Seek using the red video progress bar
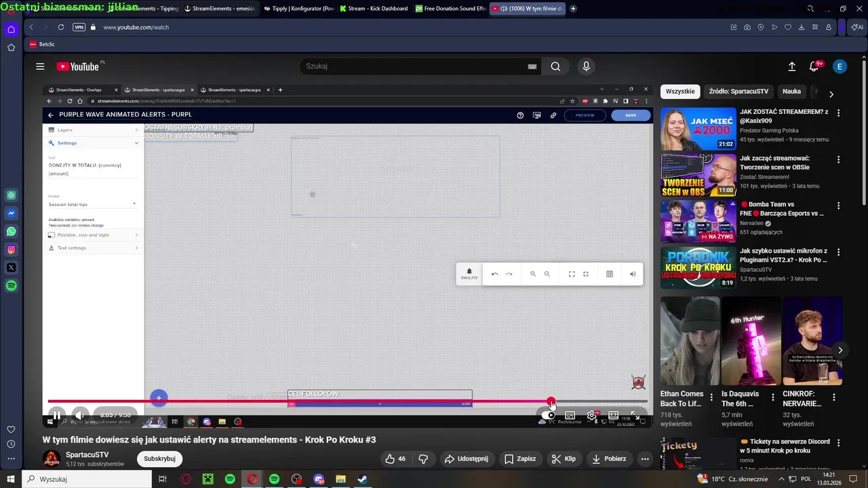Viewport: 868px width, 488px height. pyautogui.click(x=347, y=401)
